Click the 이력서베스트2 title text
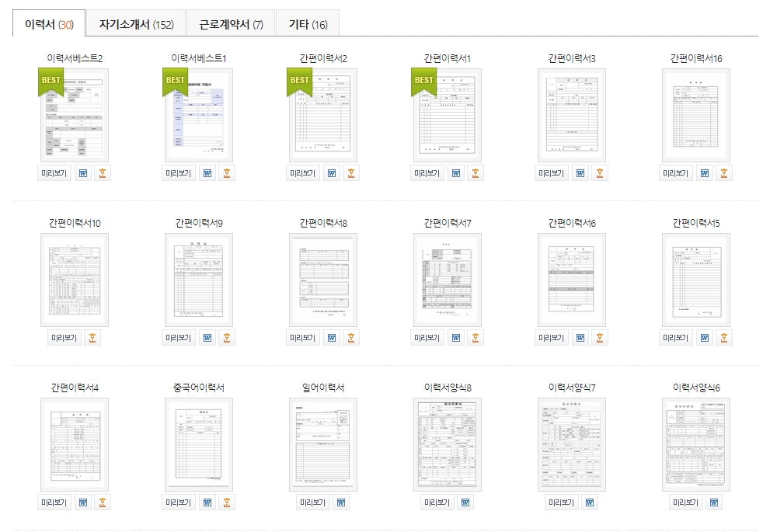The height and width of the screenshot is (532, 763). tap(75, 58)
